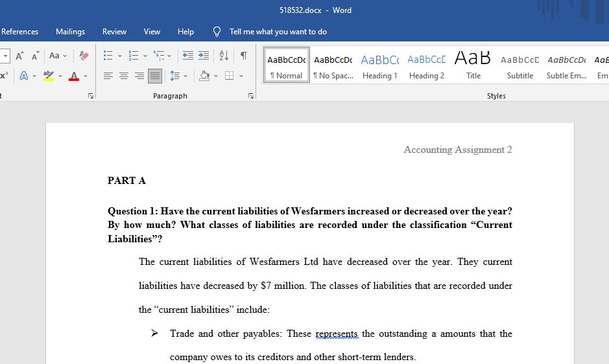609x364 pixels.
Task: Open the Font Color dropdown arrow
Action: [x=86, y=76]
